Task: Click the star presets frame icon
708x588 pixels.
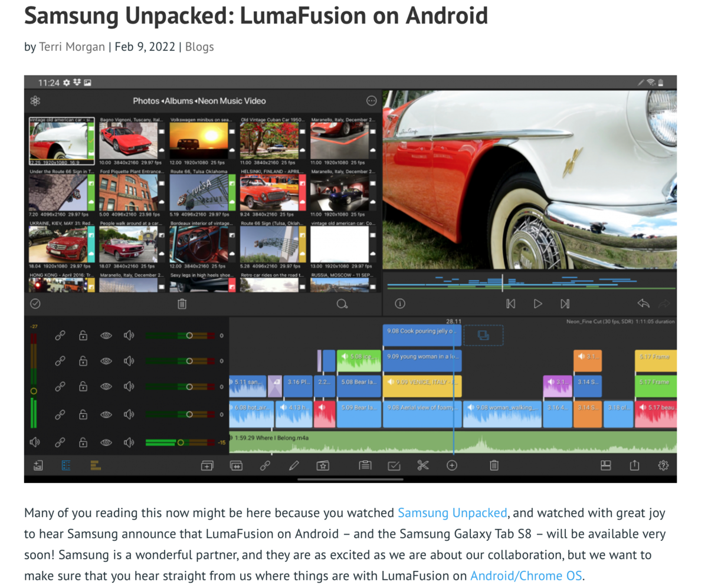Action: (323, 465)
